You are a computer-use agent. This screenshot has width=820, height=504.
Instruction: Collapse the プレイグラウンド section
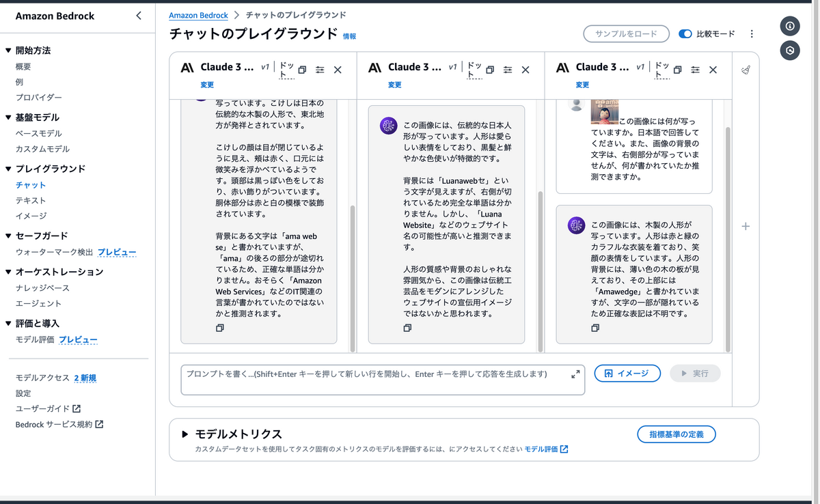(8, 169)
